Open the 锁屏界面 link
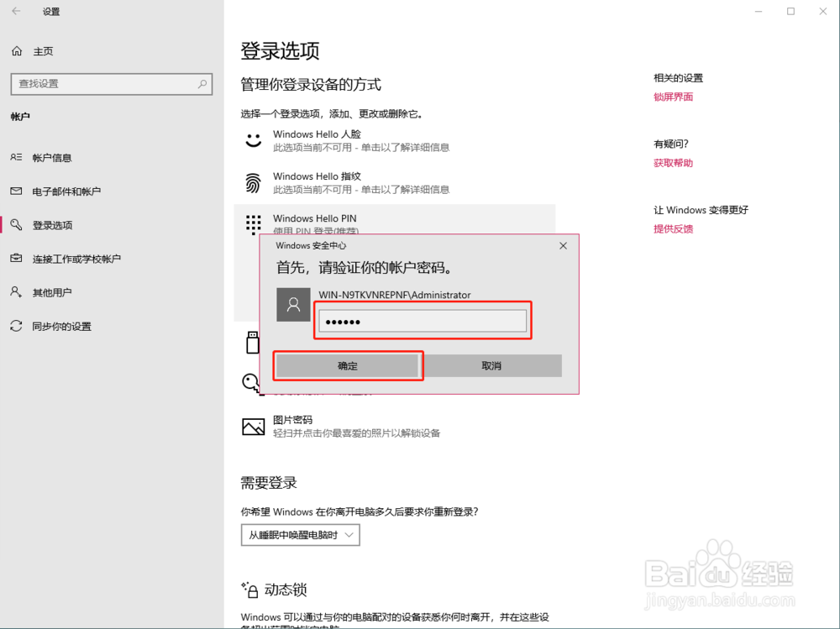840x629 pixels. 674,97
